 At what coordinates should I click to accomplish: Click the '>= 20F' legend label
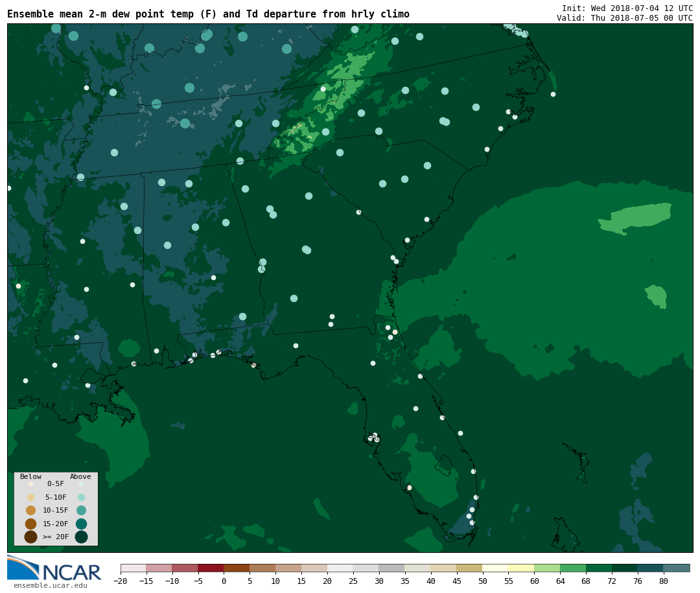click(56, 537)
